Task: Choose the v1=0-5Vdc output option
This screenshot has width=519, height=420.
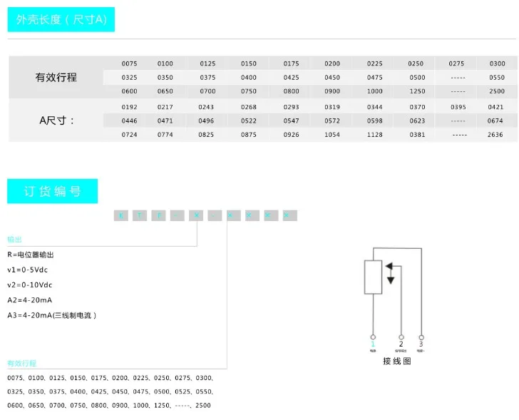Action: tap(28, 270)
